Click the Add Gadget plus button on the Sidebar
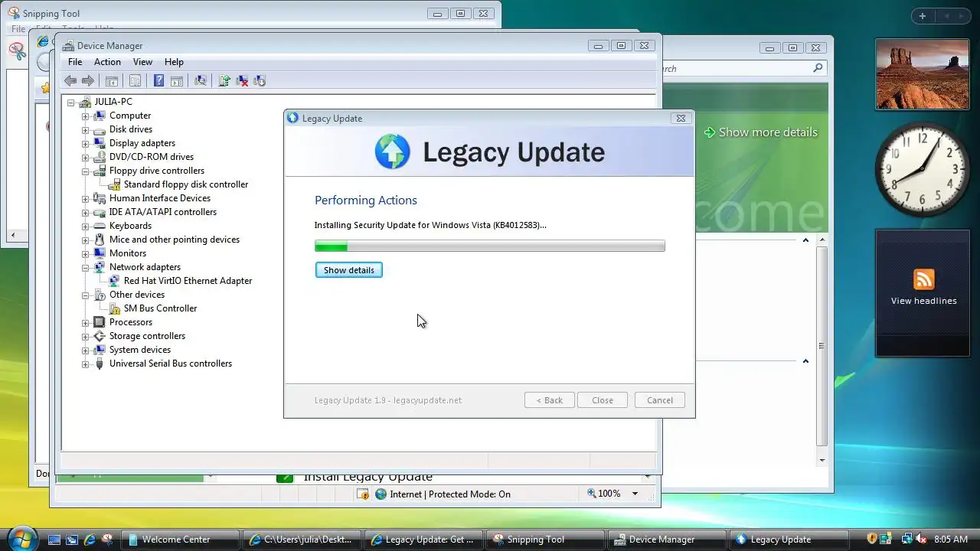The height and width of the screenshot is (551, 980). click(x=923, y=16)
